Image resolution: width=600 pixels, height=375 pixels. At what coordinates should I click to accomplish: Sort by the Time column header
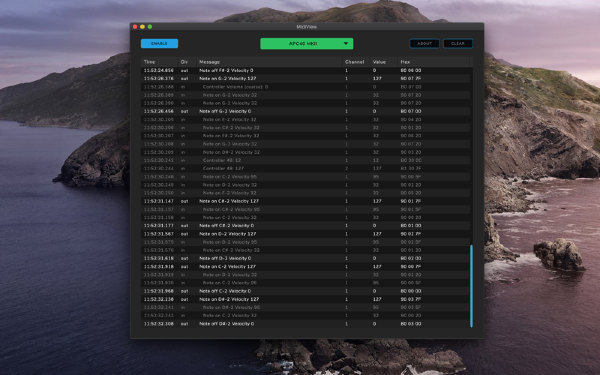point(149,62)
